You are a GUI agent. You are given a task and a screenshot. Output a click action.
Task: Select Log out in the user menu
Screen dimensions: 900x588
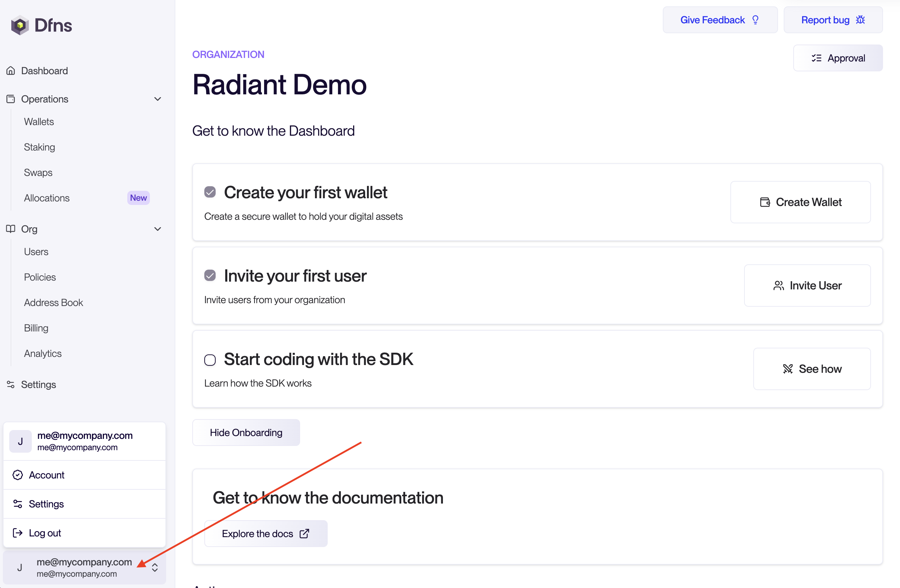click(x=45, y=533)
